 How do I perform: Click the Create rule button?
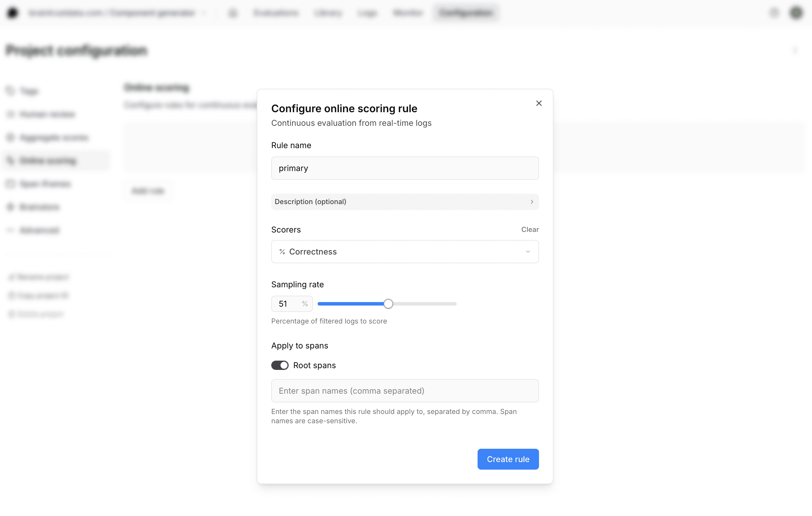[x=508, y=459]
